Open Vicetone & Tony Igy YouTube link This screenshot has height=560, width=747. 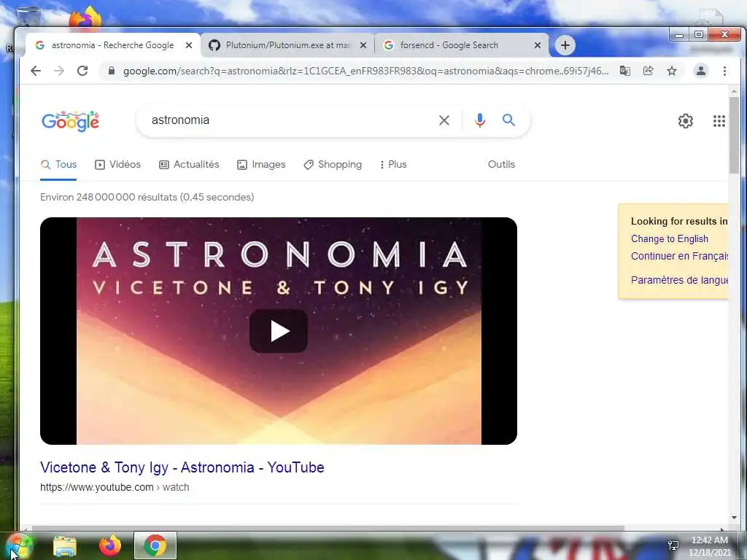click(x=182, y=467)
